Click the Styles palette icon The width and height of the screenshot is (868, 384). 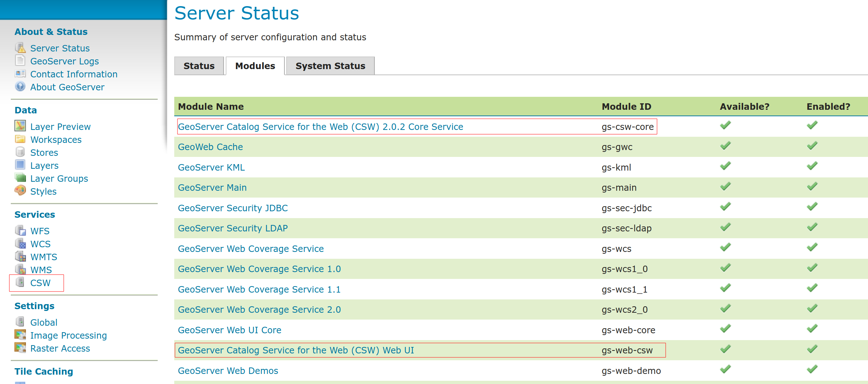tap(20, 191)
